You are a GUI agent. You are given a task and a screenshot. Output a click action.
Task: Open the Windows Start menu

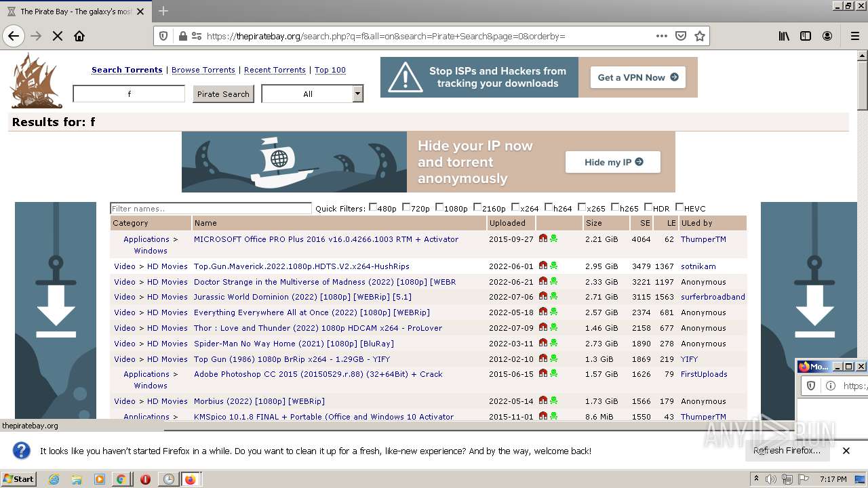[19, 479]
